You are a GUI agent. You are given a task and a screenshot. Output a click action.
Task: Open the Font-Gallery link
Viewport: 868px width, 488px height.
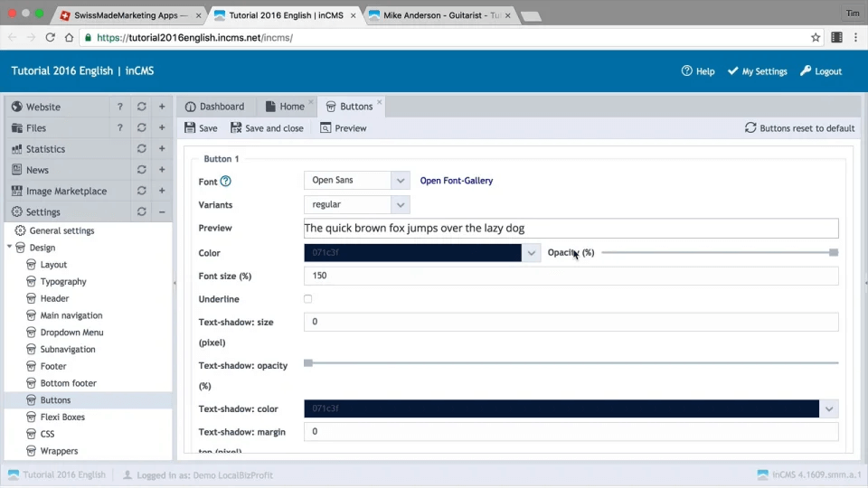point(457,181)
